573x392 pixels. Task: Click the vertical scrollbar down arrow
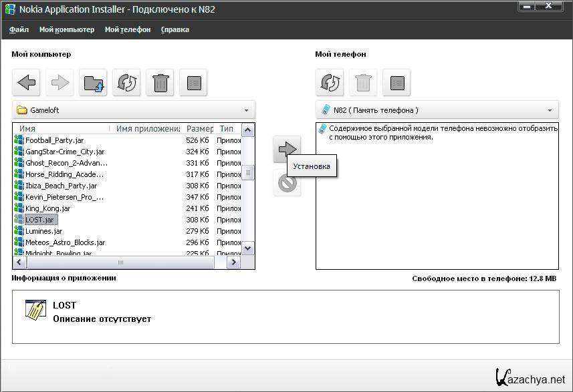247,248
